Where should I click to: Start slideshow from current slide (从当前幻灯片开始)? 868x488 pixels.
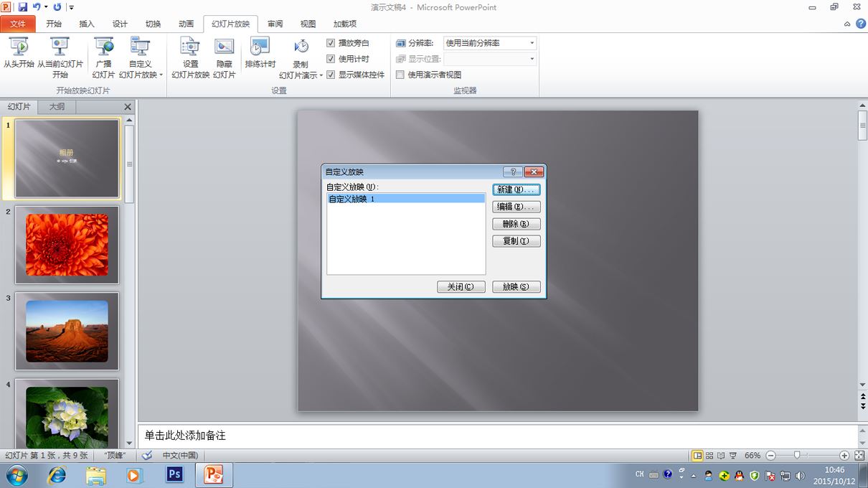coord(60,57)
